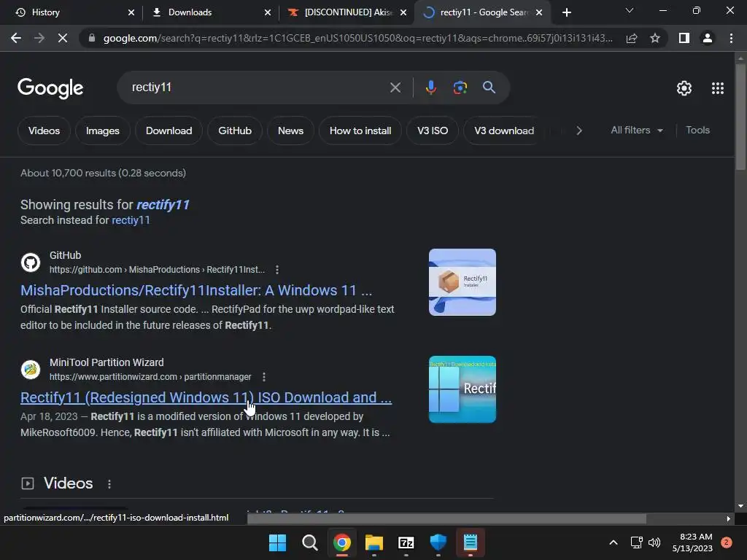Image resolution: width=747 pixels, height=560 pixels.
Task: Open a new tab with the plus button
Action: click(566, 12)
